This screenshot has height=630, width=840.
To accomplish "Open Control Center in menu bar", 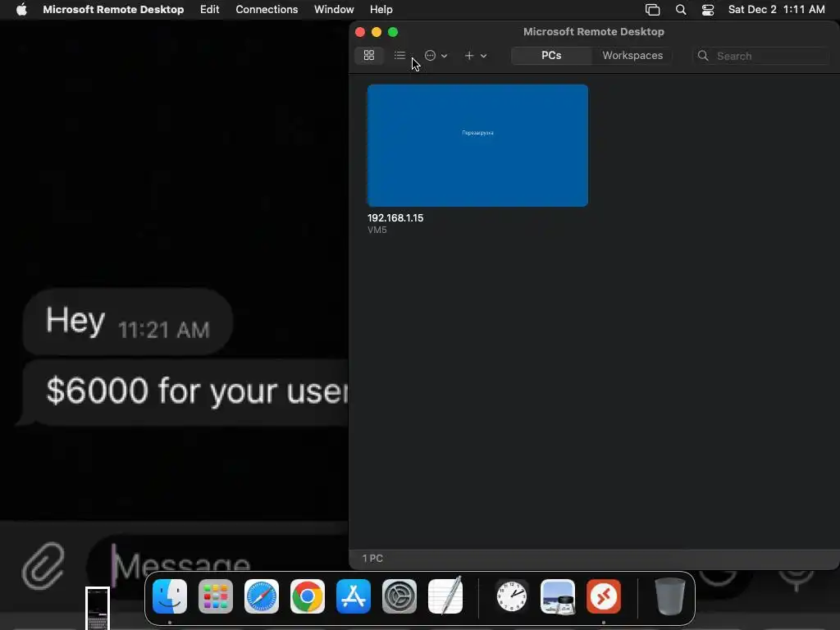I will (708, 10).
